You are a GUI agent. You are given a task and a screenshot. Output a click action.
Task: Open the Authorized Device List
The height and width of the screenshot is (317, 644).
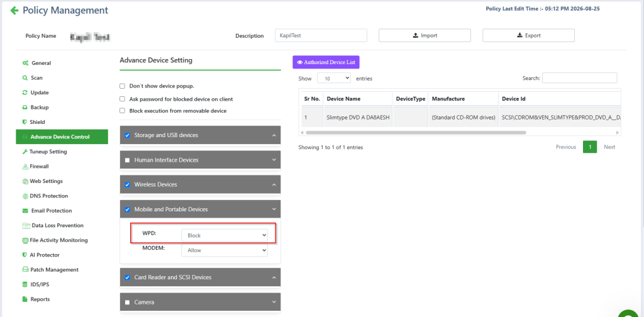pos(326,62)
